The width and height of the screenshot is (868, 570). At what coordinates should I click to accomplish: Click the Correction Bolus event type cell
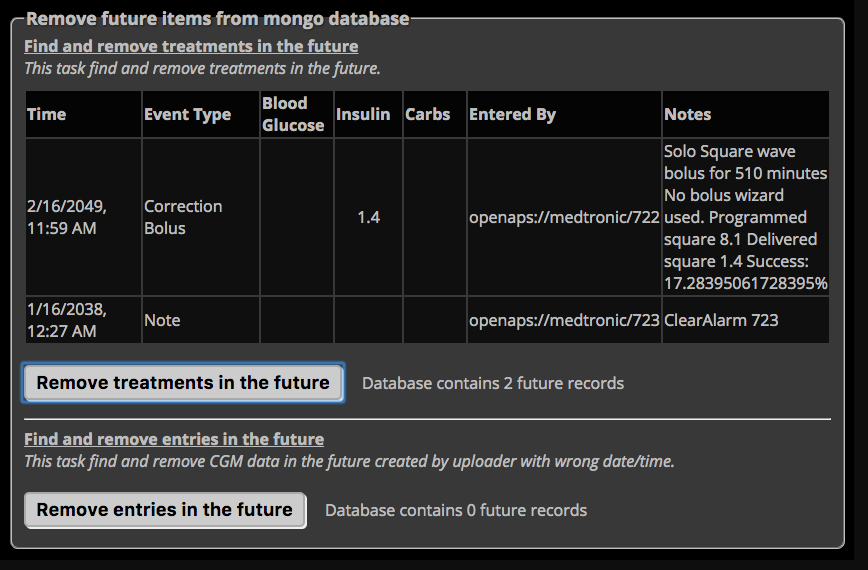click(201, 217)
